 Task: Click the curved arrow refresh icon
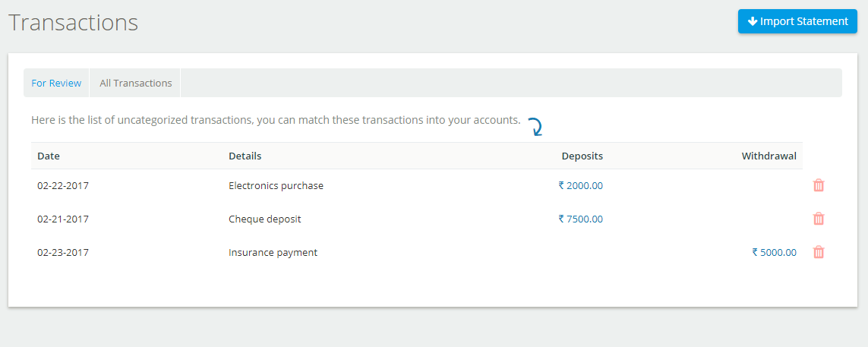pyautogui.click(x=535, y=127)
